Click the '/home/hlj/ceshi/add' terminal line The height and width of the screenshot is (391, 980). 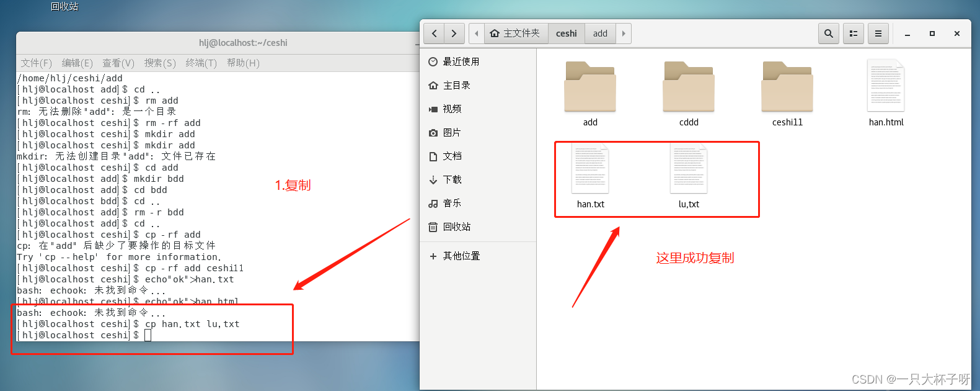70,78
